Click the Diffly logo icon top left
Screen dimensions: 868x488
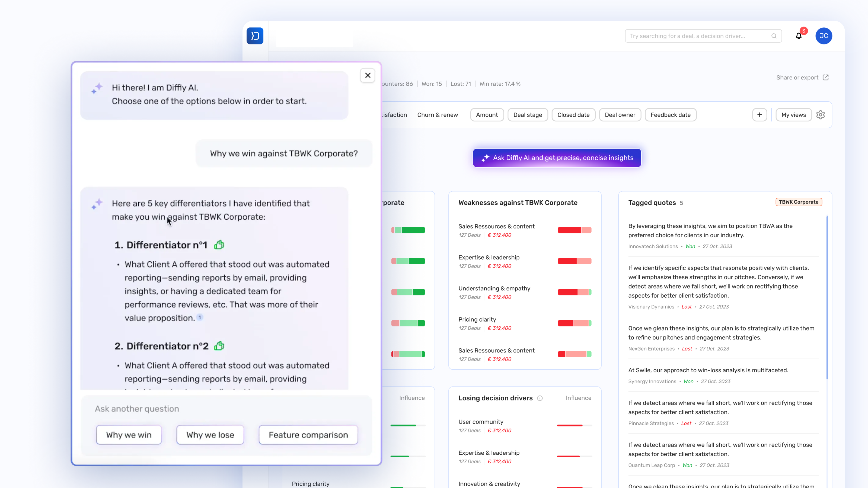point(255,36)
